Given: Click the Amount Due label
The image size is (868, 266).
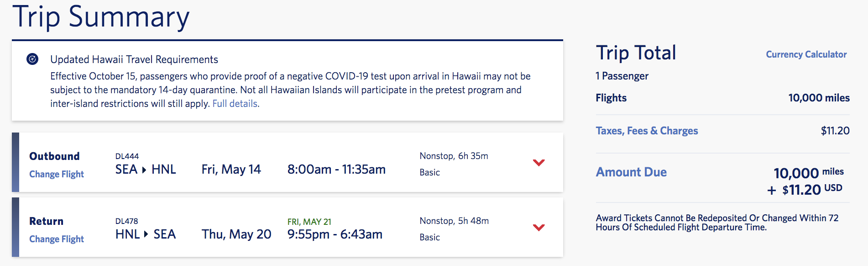Looking at the screenshot, I should (x=631, y=172).
